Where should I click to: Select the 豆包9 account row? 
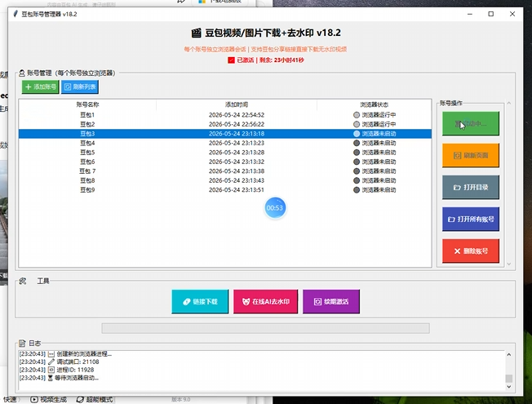tap(225, 190)
